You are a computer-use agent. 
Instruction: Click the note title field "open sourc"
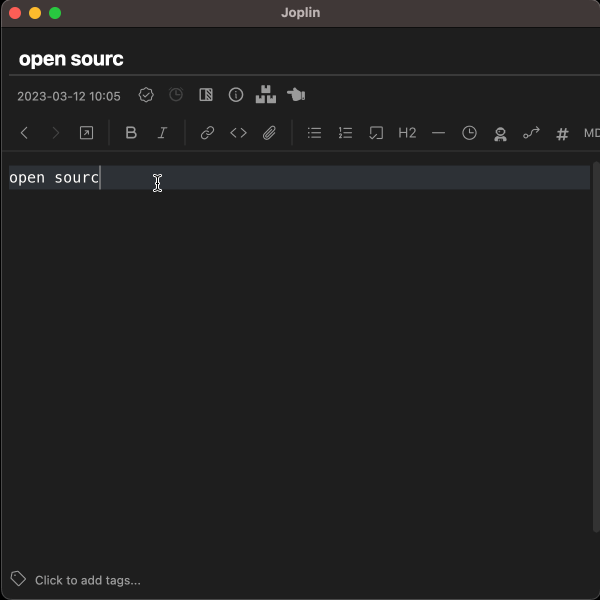point(306,59)
